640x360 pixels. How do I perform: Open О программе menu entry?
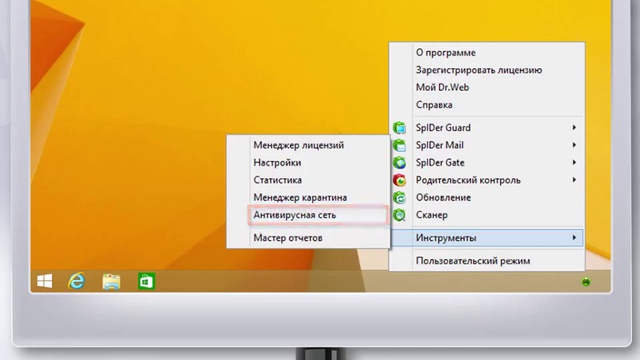pyautogui.click(x=446, y=53)
